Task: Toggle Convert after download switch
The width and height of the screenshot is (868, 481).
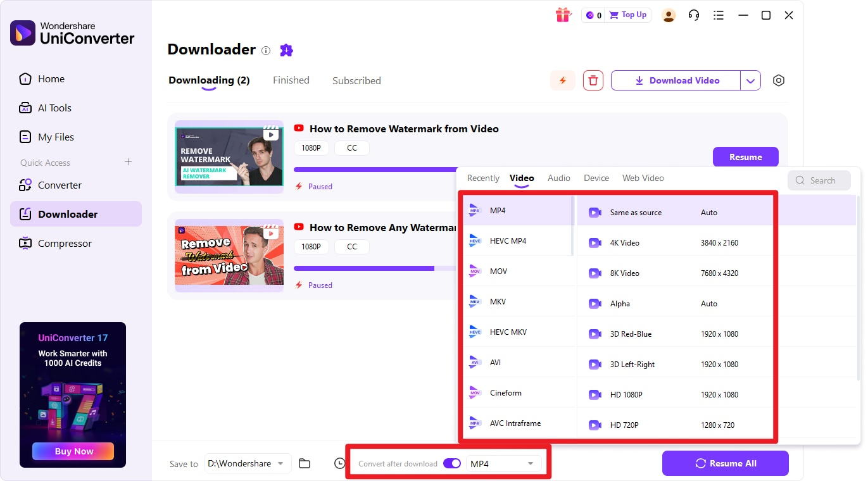Action: tap(452, 463)
